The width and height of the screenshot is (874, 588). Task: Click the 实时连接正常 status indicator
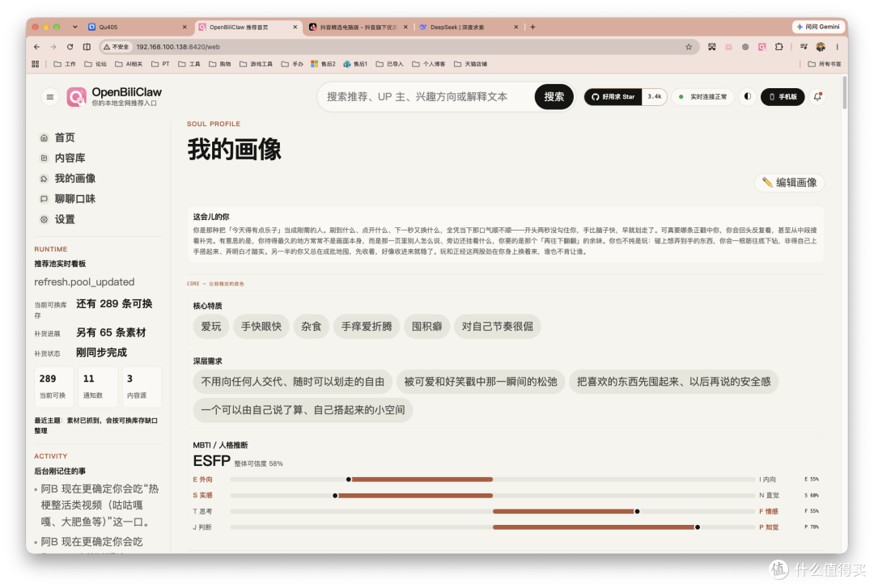click(702, 97)
